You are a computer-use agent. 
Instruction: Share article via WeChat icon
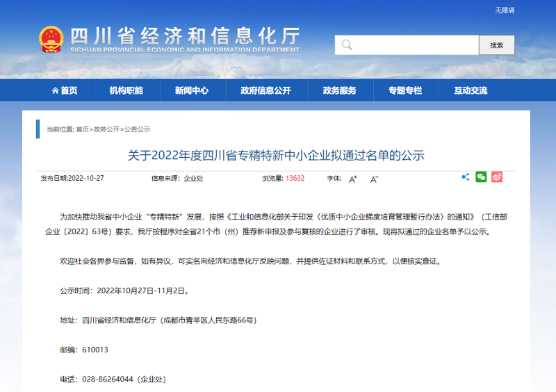click(x=481, y=177)
